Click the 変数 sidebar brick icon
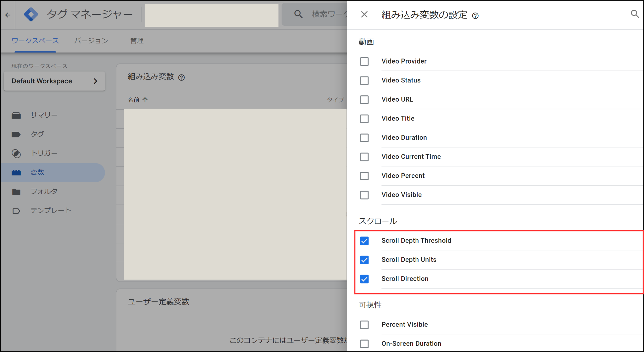This screenshot has height=352, width=644. click(16, 173)
